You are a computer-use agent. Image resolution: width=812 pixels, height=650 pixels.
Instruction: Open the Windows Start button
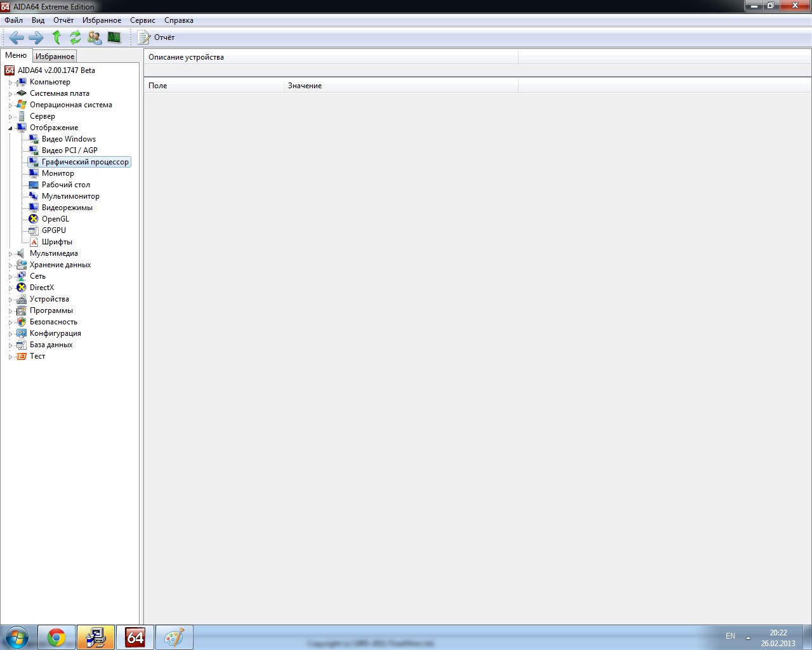click(17, 637)
